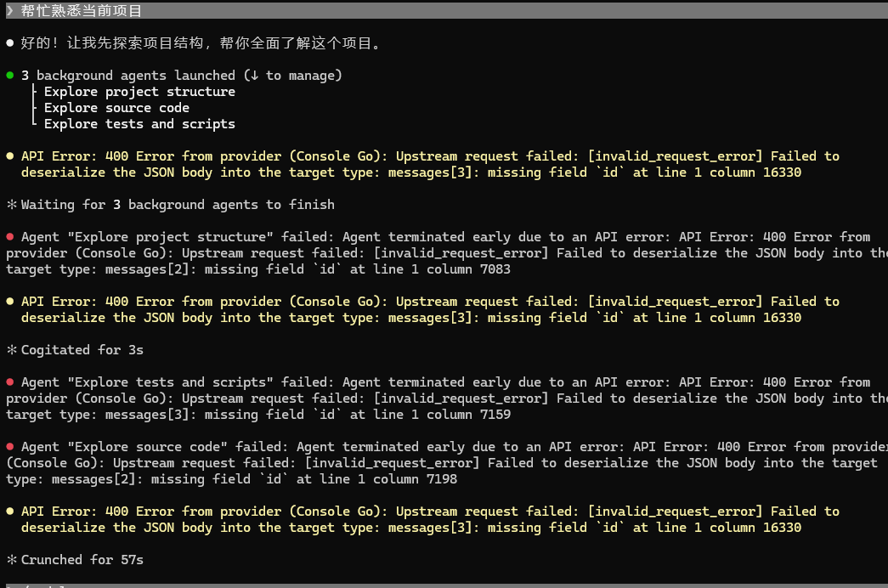
Task: Click the prompt chevron in the top input bar
Action: (x=9, y=11)
